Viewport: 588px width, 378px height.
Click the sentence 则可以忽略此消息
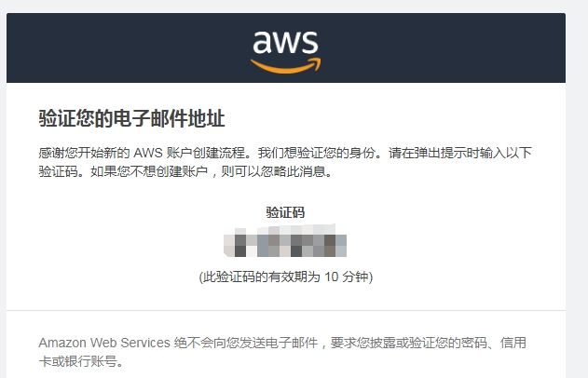coord(277,171)
